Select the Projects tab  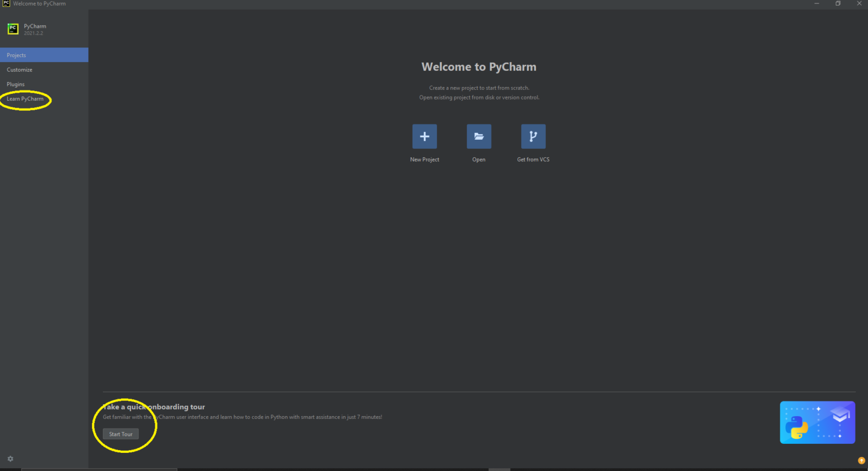44,55
